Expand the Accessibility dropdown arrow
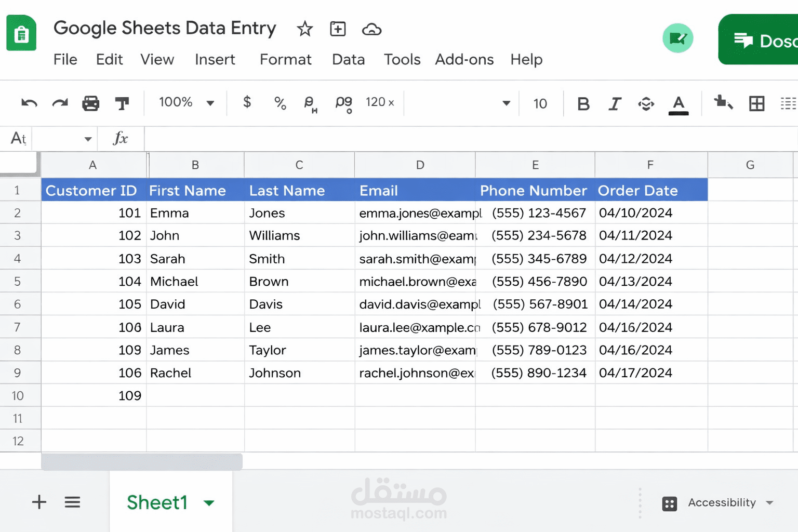798x532 pixels. click(x=770, y=503)
